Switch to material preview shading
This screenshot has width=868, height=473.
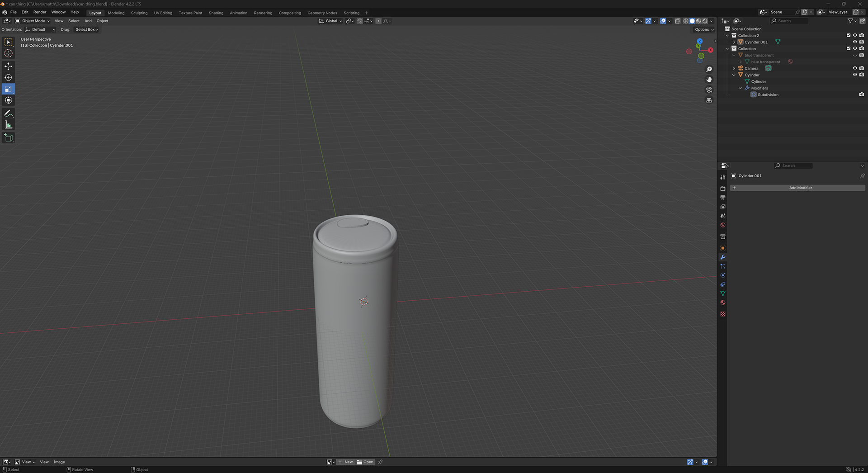tap(698, 21)
